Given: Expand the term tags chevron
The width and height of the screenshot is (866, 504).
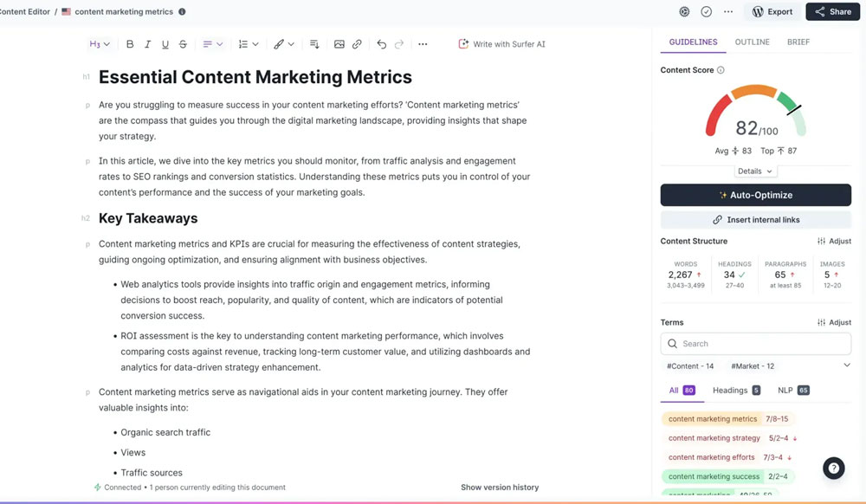Looking at the screenshot, I should pyautogui.click(x=847, y=365).
